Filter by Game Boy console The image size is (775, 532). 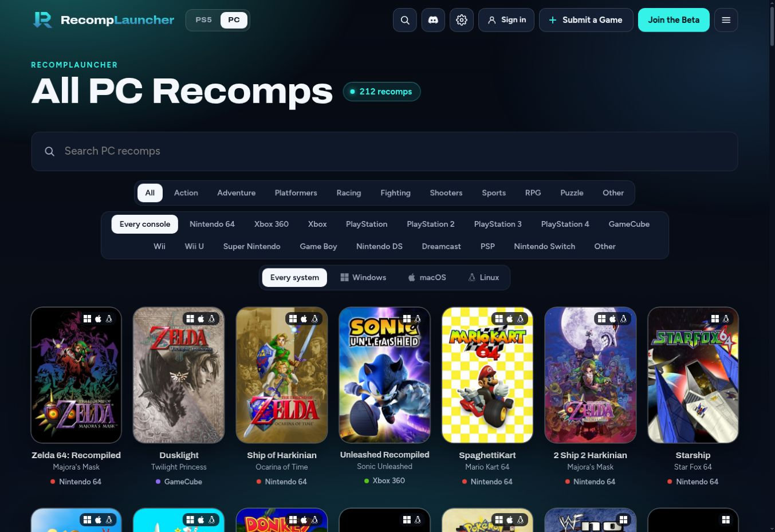[x=318, y=246]
